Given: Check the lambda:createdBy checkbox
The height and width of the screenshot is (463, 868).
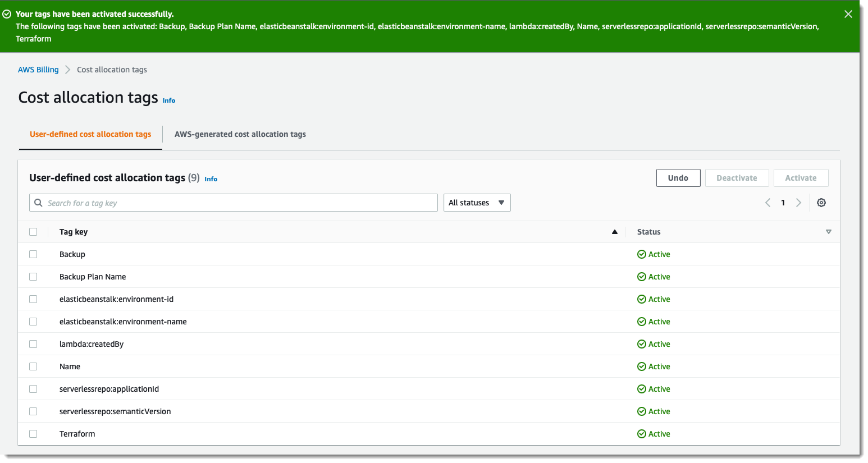Looking at the screenshot, I should tap(33, 344).
